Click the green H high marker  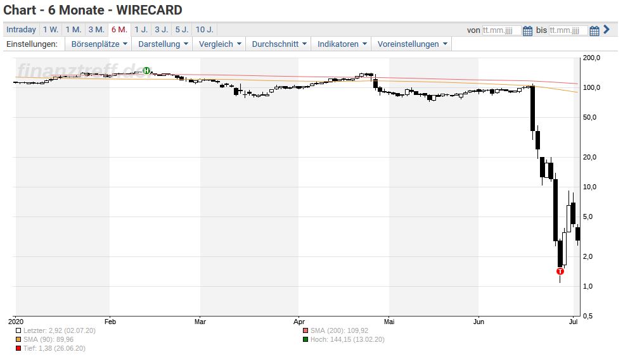(x=146, y=71)
